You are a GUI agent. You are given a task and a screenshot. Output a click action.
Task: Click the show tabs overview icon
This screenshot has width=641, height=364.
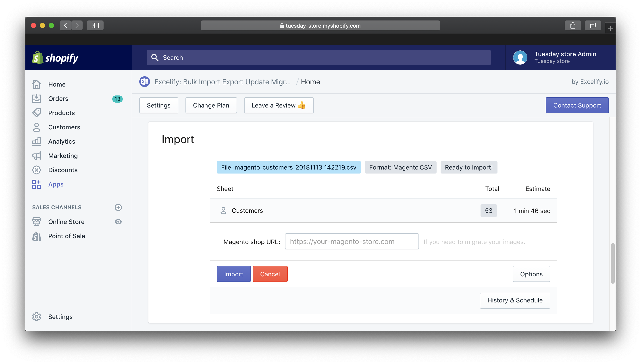point(593,25)
